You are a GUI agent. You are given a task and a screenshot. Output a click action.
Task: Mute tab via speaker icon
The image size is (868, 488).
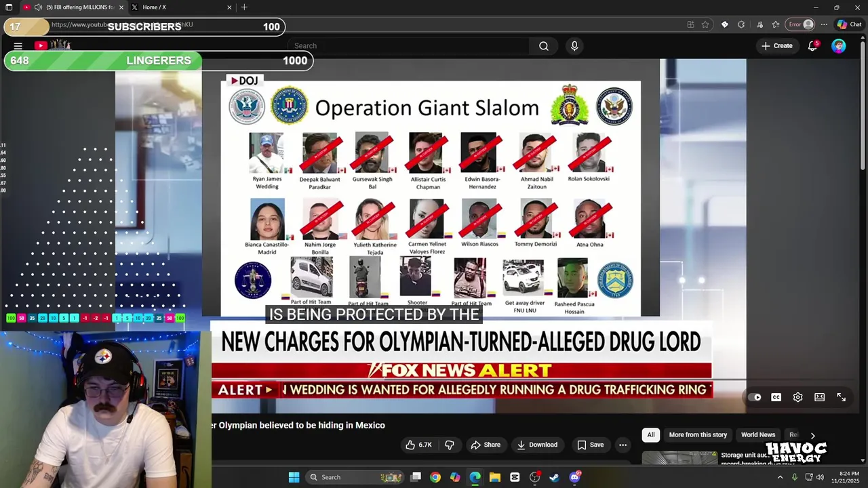coord(38,7)
